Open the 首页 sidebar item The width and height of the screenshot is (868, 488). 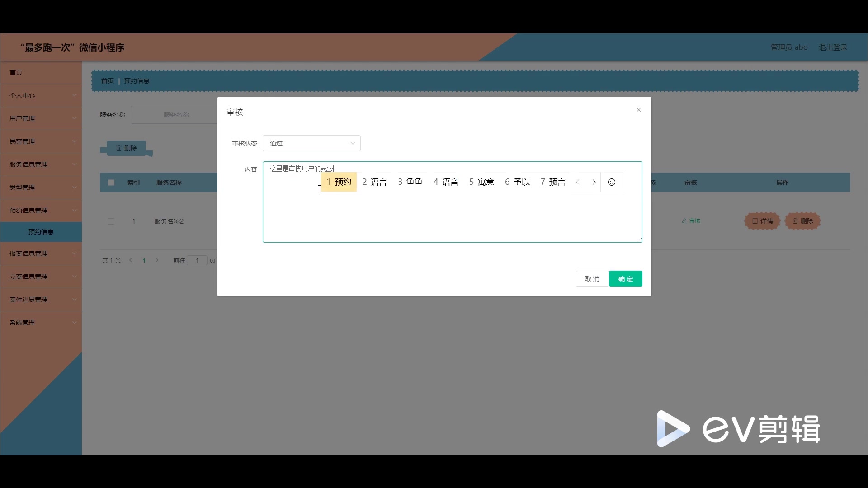(x=16, y=72)
